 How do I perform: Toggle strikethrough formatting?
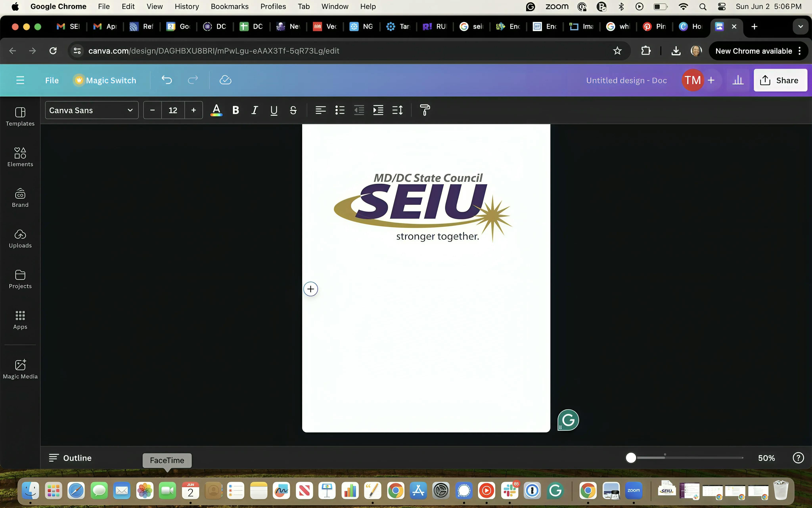pos(293,110)
